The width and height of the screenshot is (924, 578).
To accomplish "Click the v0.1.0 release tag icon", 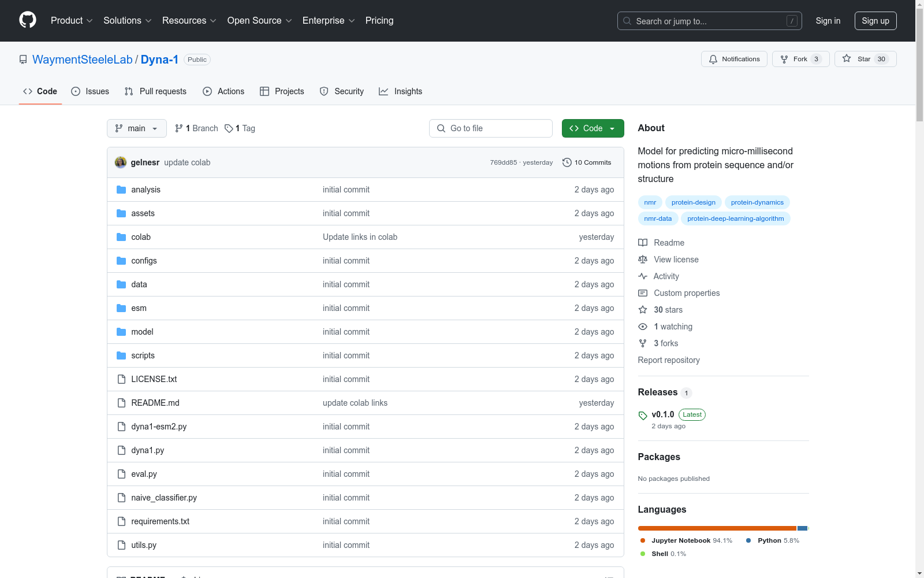I will click(x=643, y=416).
